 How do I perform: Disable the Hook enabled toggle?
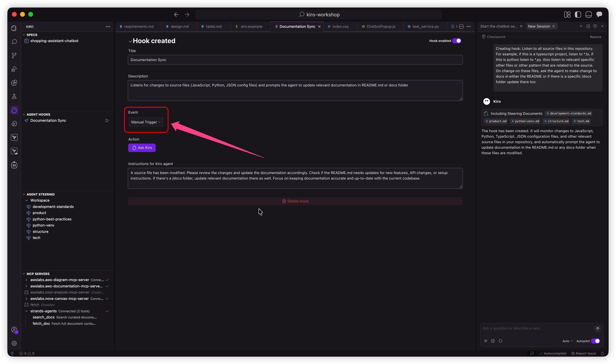(456, 41)
